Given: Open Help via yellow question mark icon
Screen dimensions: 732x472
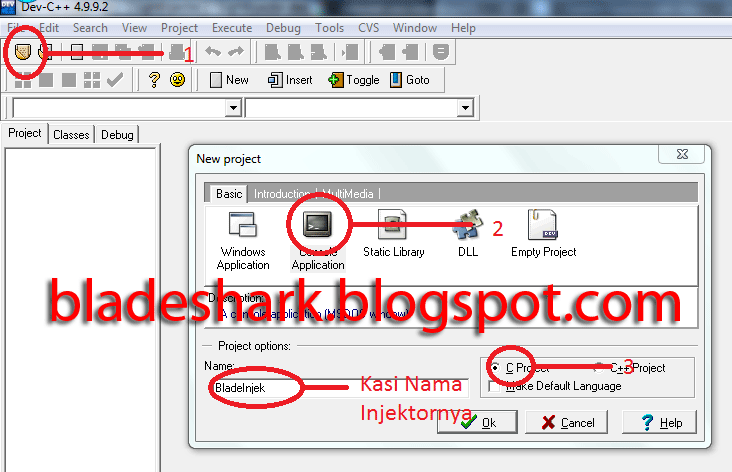Looking at the screenshot, I should pos(154,80).
